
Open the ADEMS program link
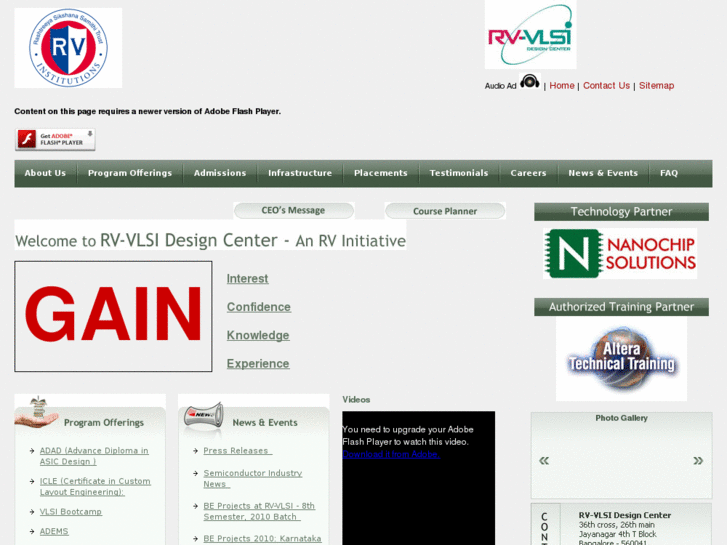pyautogui.click(x=54, y=532)
